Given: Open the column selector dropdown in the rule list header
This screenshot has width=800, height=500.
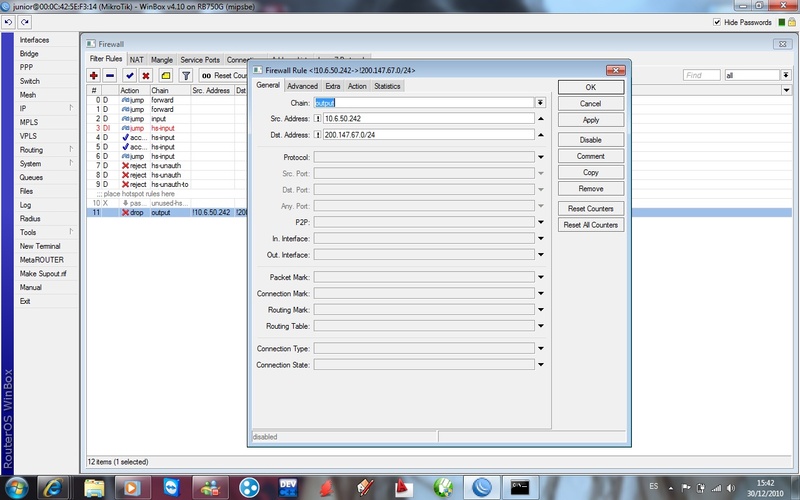Looking at the screenshot, I should 786,90.
